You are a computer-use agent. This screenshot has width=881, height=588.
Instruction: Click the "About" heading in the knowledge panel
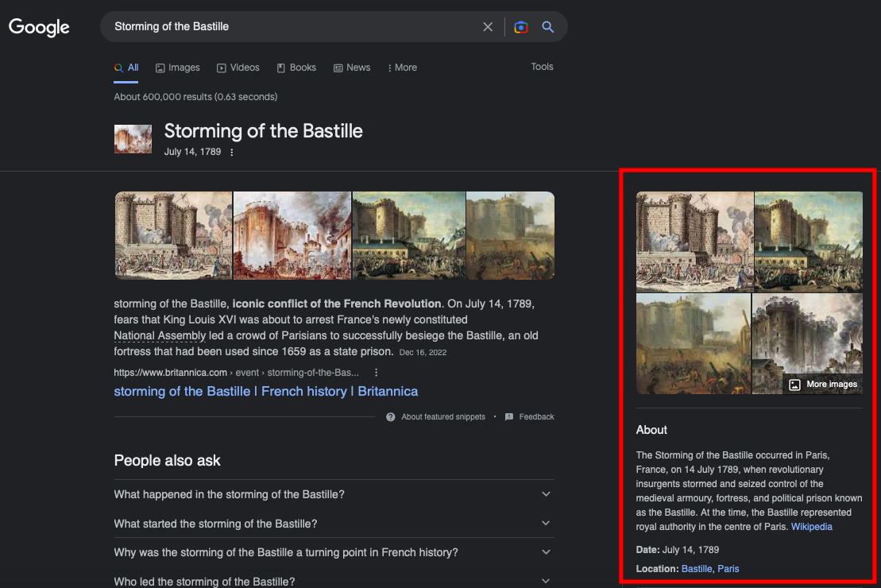tap(651, 430)
